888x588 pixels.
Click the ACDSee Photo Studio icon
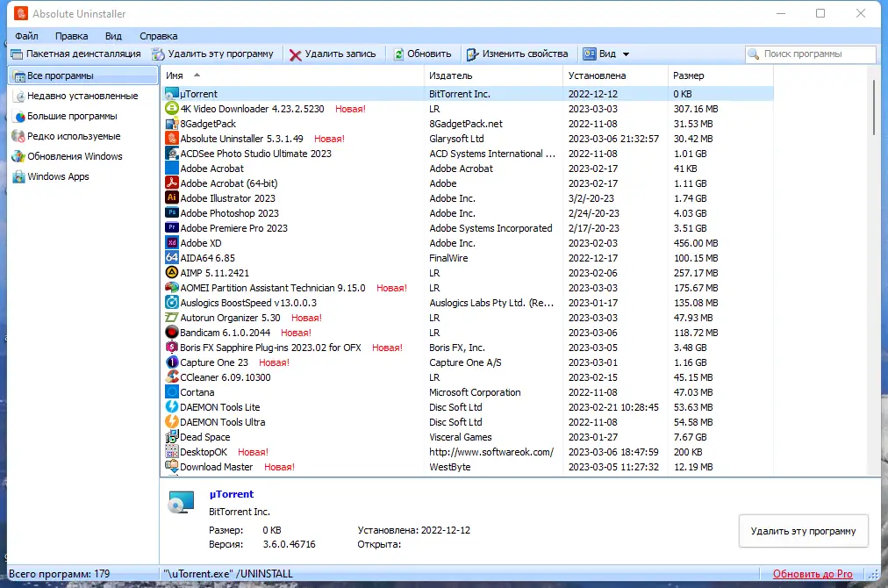[x=172, y=153]
